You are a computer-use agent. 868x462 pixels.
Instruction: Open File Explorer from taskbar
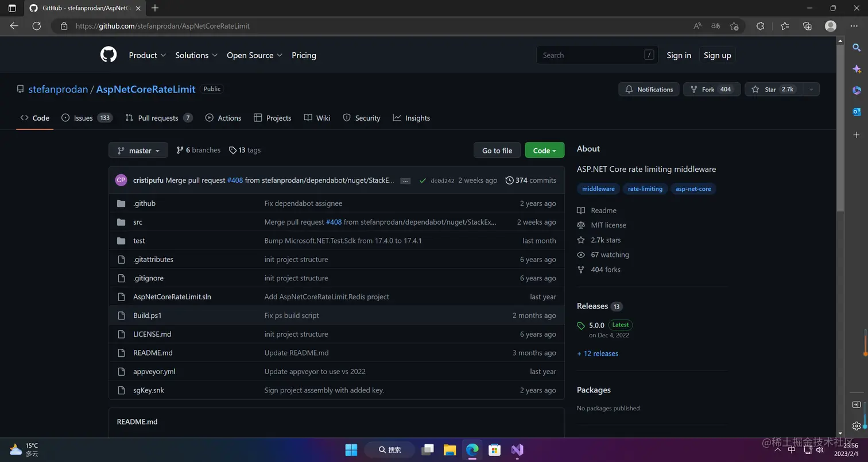pyautogui.click(x=449, y=449)
